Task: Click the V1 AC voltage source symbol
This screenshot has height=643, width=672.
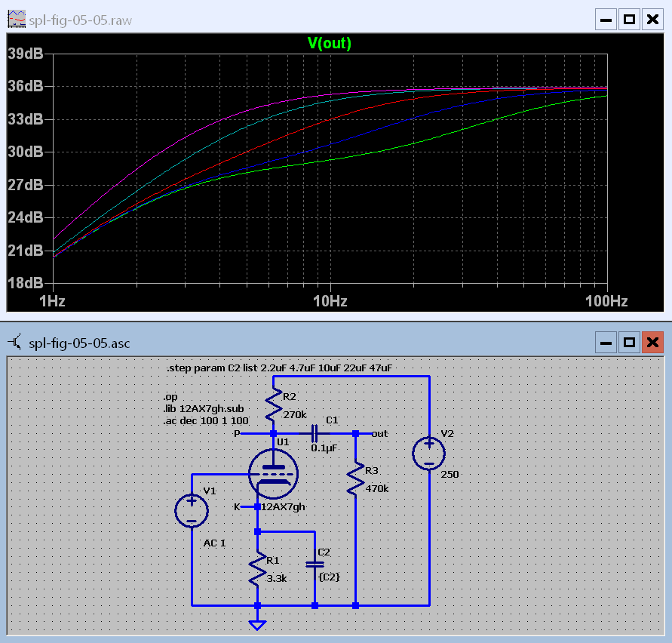Action: tap(192, 509)
